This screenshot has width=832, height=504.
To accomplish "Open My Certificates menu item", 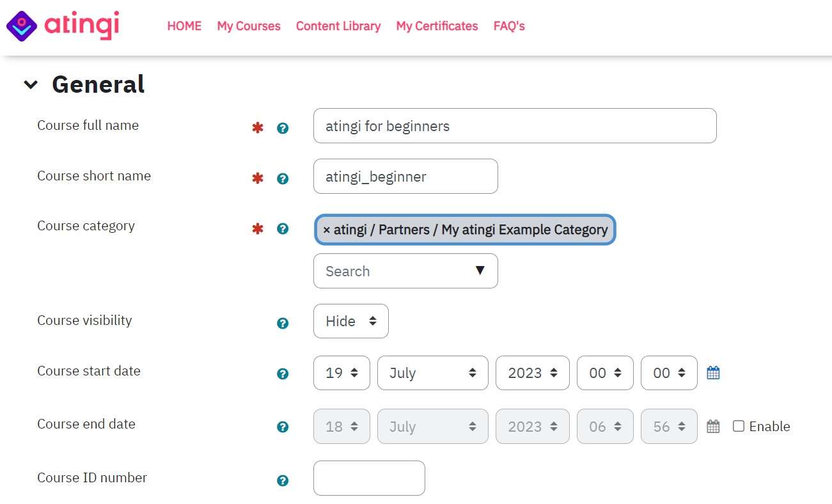I will (x=437, y=26).
